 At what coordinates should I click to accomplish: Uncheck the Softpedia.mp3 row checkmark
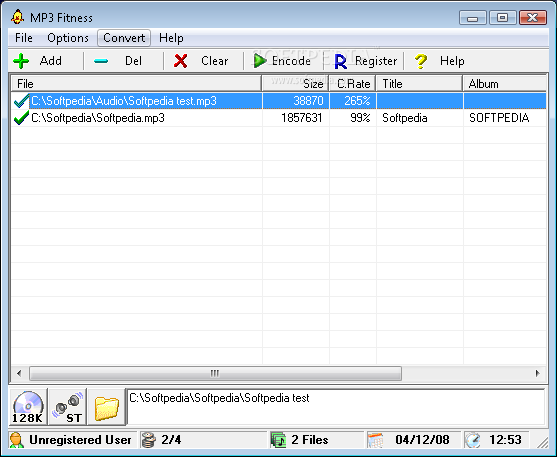(x=21, y=118)
